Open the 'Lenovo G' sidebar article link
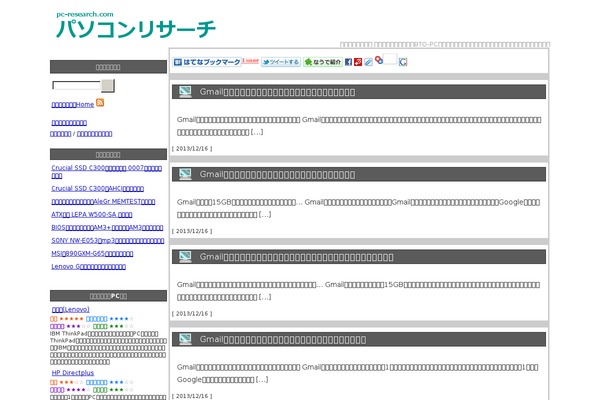600x400 pixels. click(88, 267)
